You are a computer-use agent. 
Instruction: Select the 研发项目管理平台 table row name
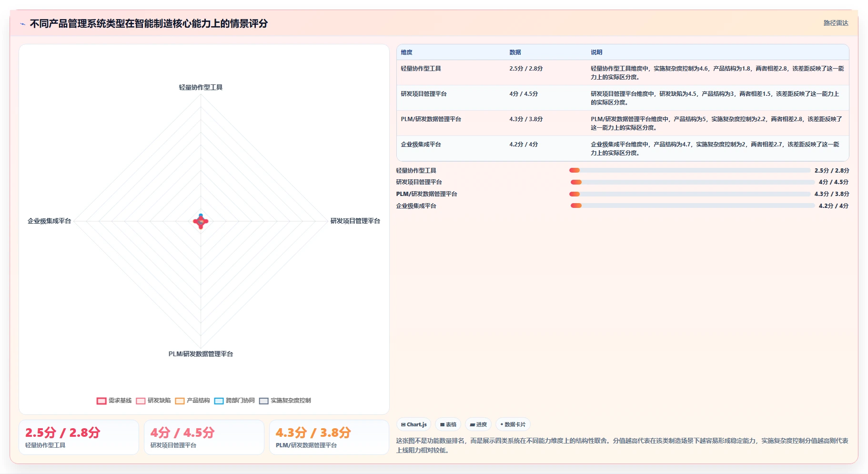tap(424, 94)
